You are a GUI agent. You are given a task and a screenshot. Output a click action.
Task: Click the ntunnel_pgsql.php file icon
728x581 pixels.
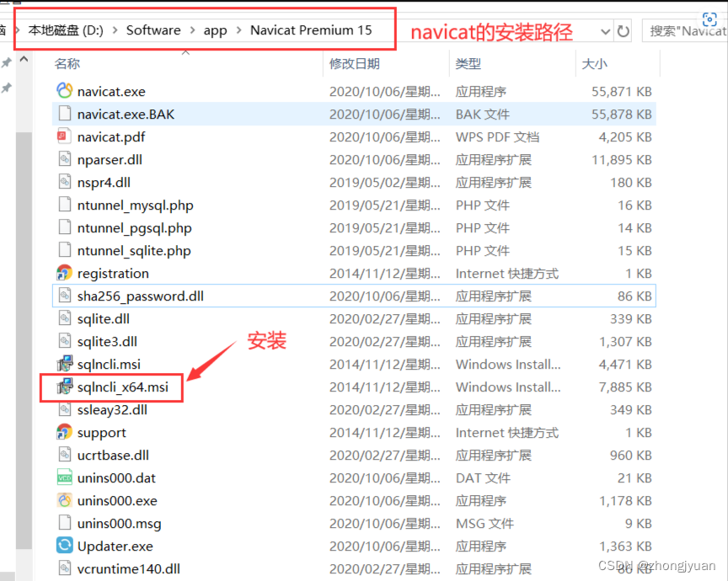click(65, 227)
